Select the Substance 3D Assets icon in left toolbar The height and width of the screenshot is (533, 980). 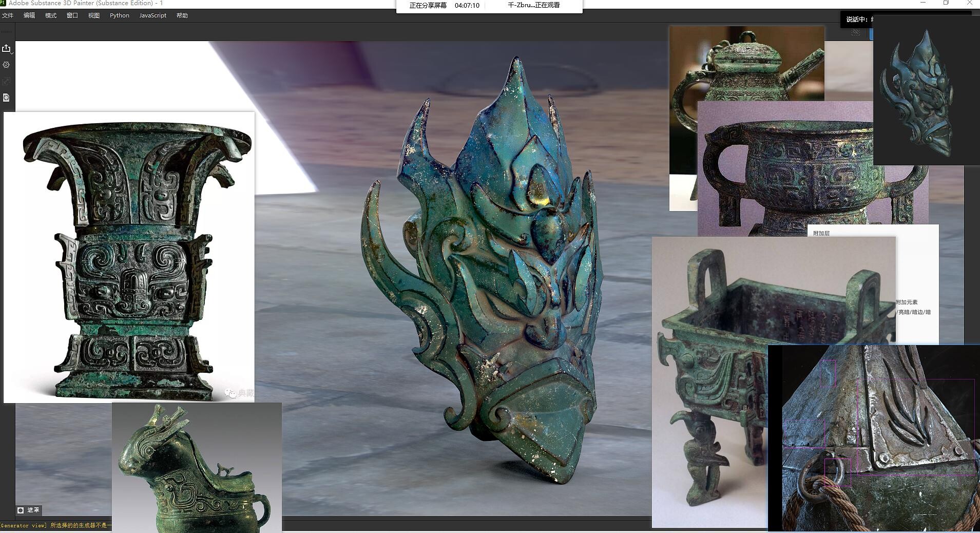tap(6, 65)
